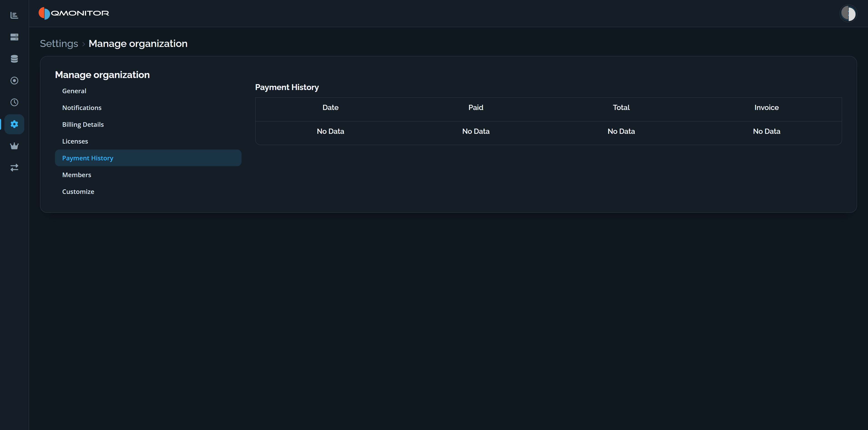
Task: Go to Settings breadcrumb link
Action: [x=59, y=44]
